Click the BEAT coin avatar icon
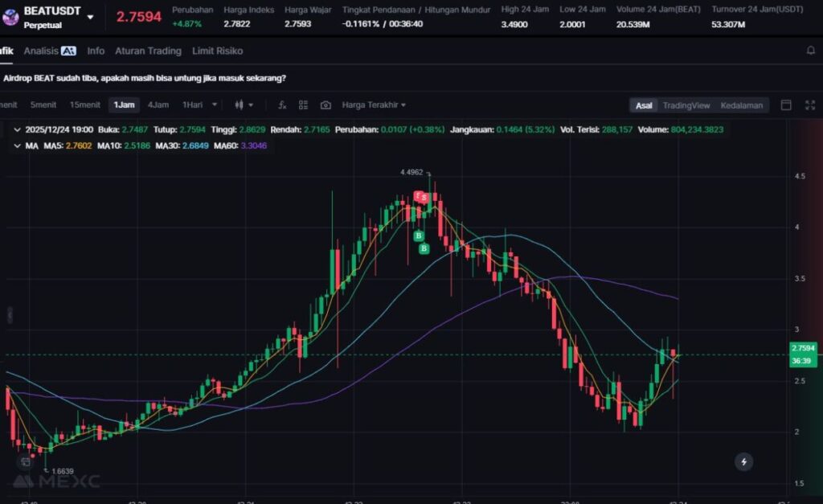Viewport: 823px width, 504px height. click(10, 16)
